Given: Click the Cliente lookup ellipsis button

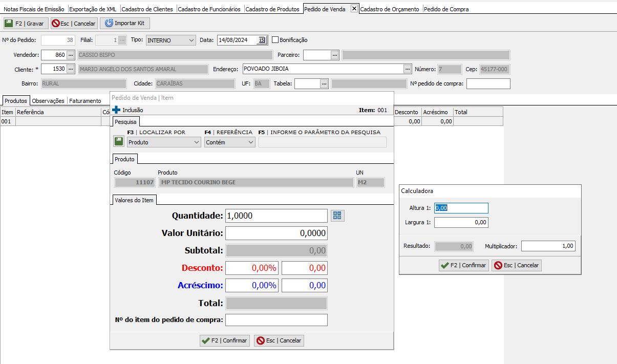Looking at the screenshot, I should point(71,69).
